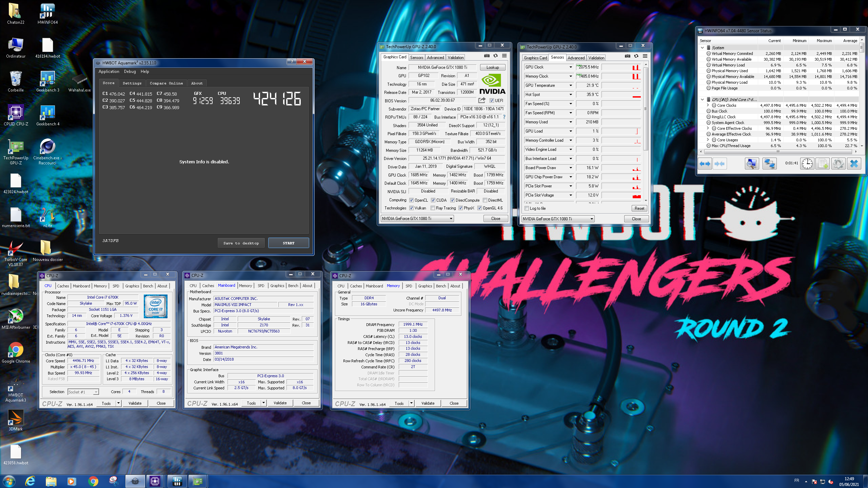Open TurboV Core desktop icon
This screenshot has width=868, height=488.
(x=16, y=253)
